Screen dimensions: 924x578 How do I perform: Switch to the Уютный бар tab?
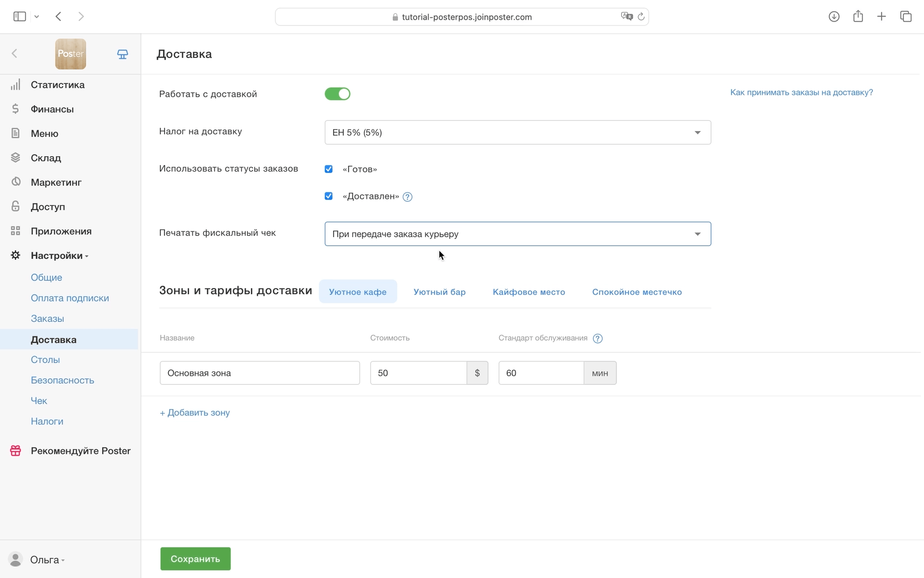439,292
